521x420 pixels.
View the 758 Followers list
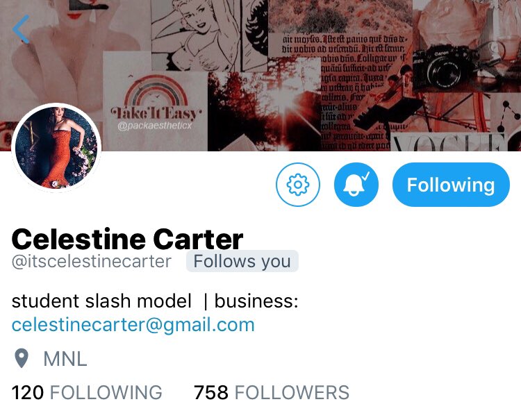click(272, 392)
